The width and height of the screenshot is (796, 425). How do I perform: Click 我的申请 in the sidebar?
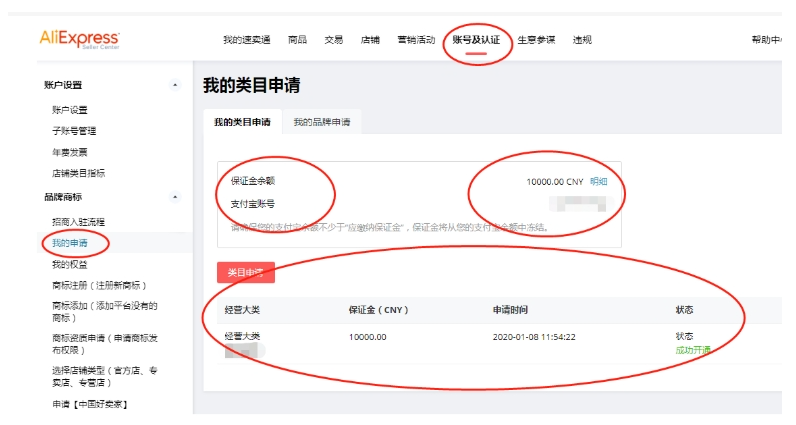coord(70,243)
